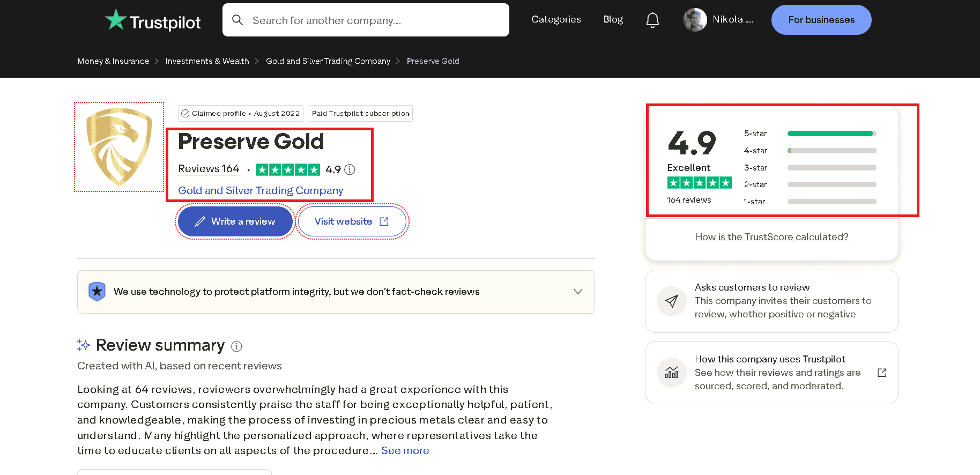Click the Excellent rating label
The height and width of the screenshot is (475, 980).
click(x=689, y=168)
